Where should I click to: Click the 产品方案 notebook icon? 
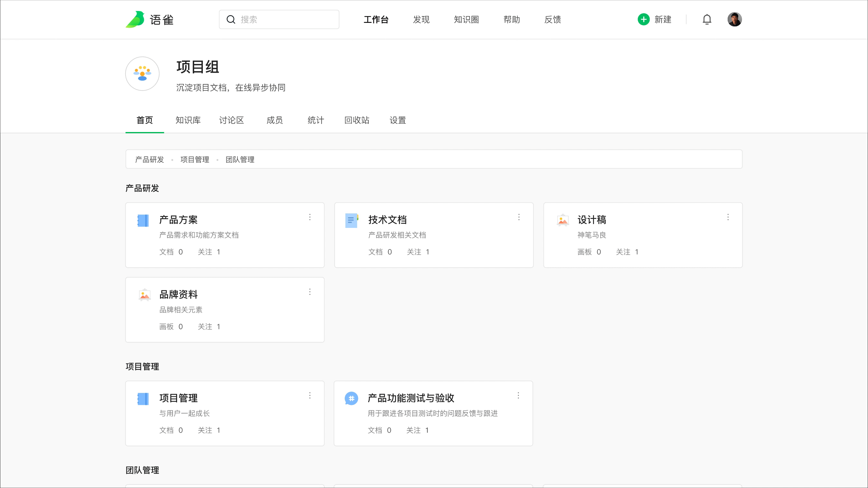click(143, 221)
